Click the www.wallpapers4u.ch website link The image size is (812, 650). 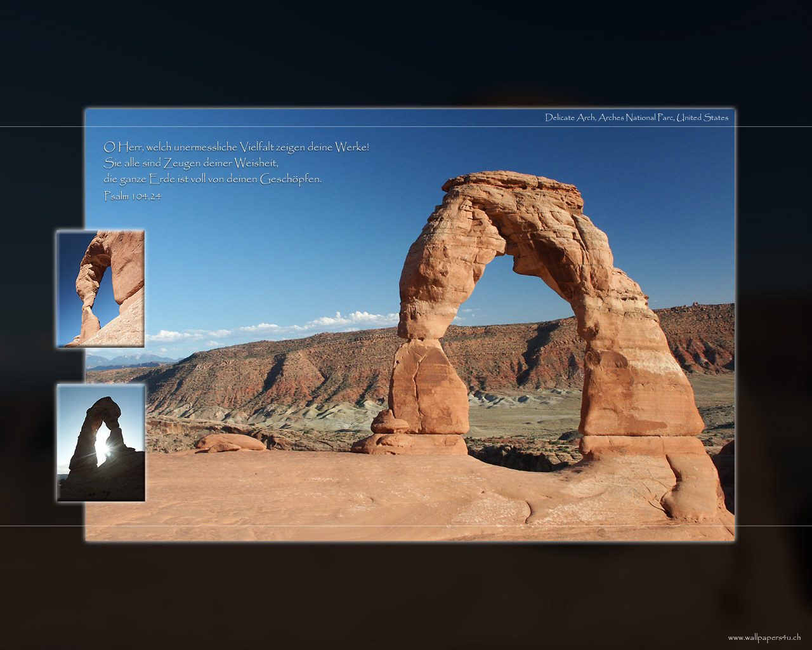[764, 637]
